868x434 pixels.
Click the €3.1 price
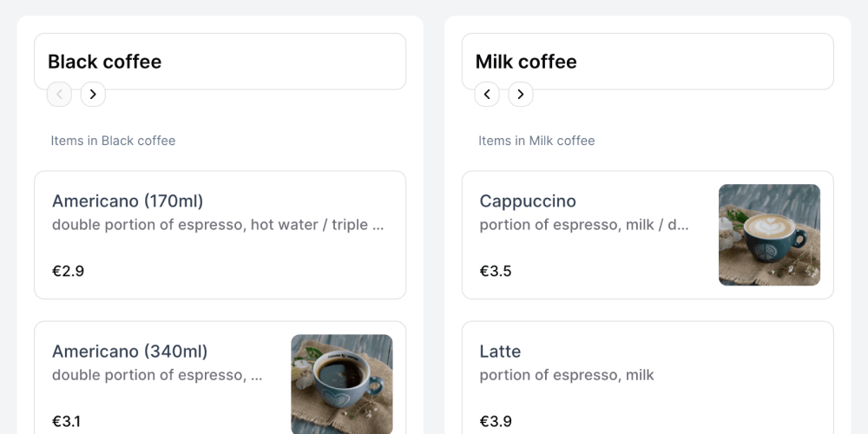click(66, 422)
